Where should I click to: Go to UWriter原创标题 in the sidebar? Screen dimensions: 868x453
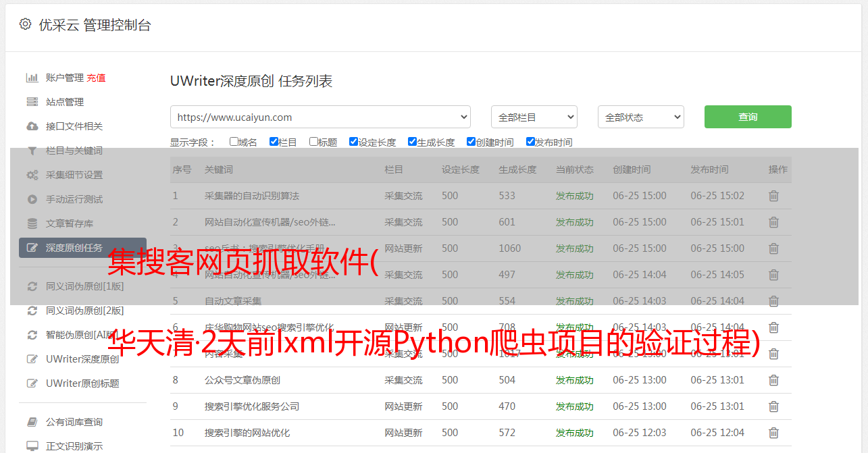tap(82, 383)
